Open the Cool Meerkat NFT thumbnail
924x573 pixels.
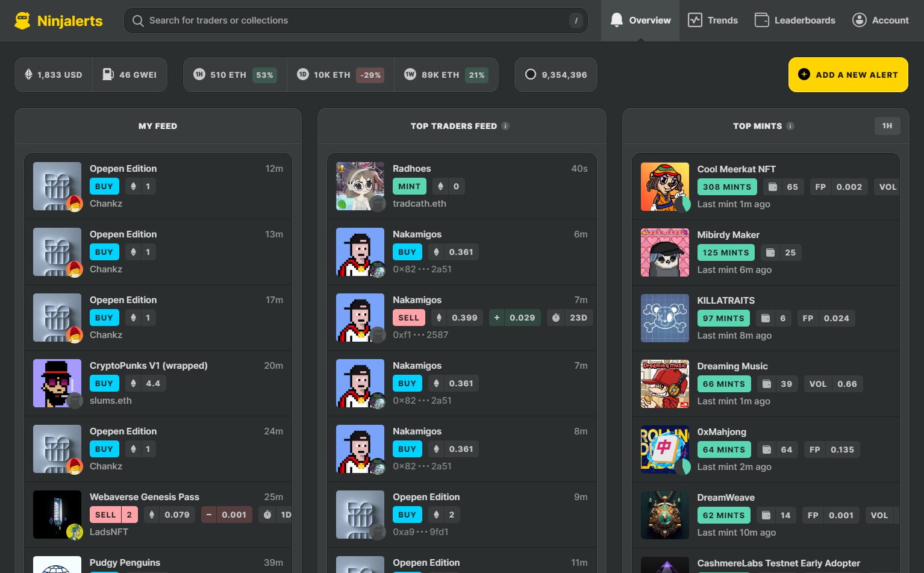tap(664, 187)
